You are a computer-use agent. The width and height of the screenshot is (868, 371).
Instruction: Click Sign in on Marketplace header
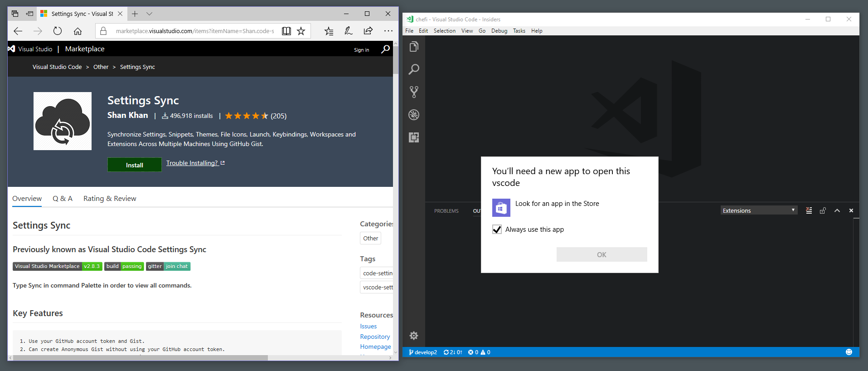pyautogui.click(x=362, y=50)
